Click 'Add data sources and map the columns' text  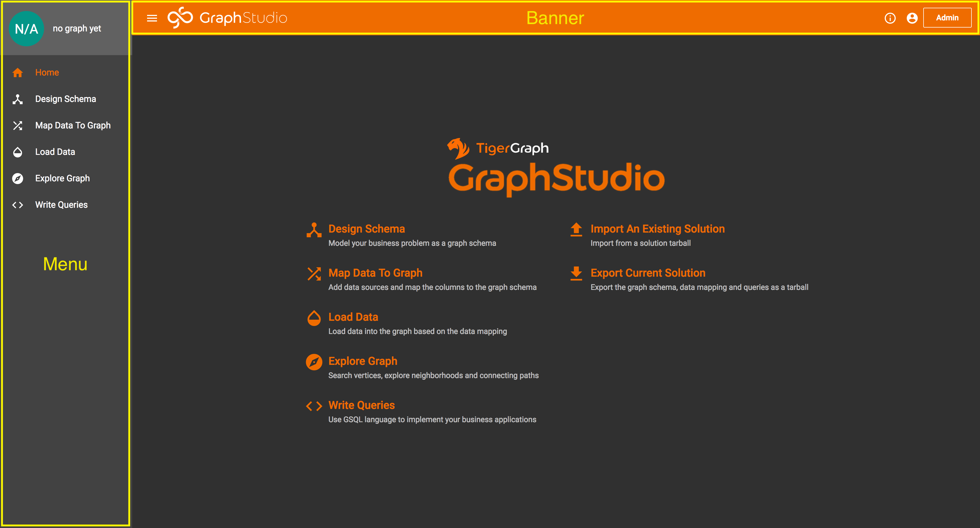432,287
